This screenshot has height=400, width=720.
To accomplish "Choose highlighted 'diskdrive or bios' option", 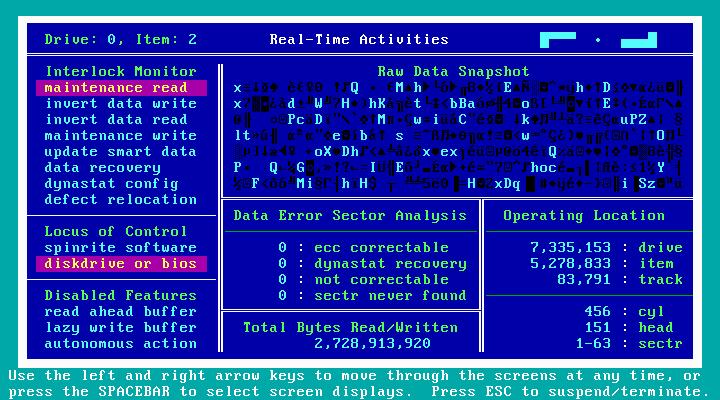I will pos(120,264).
